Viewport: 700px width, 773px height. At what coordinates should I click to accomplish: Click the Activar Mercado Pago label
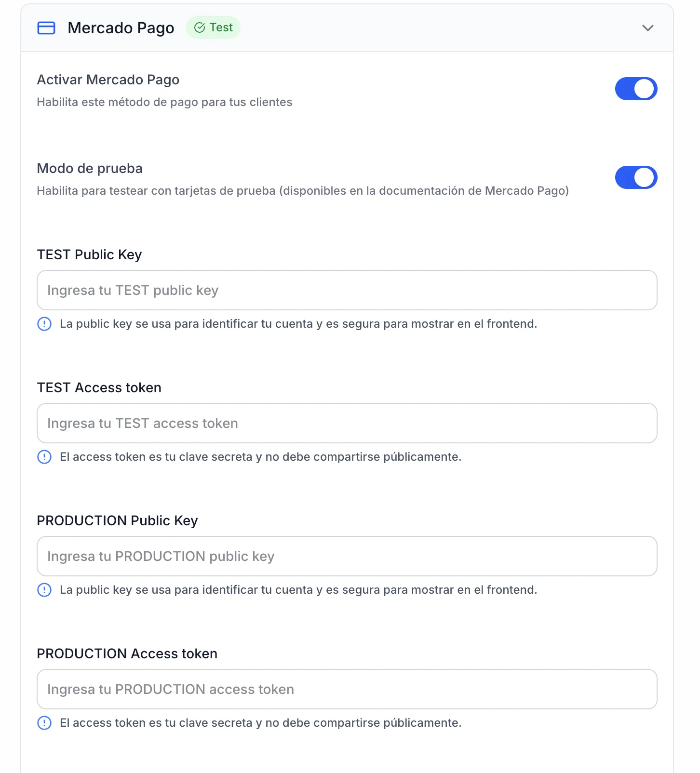point(108,80)
